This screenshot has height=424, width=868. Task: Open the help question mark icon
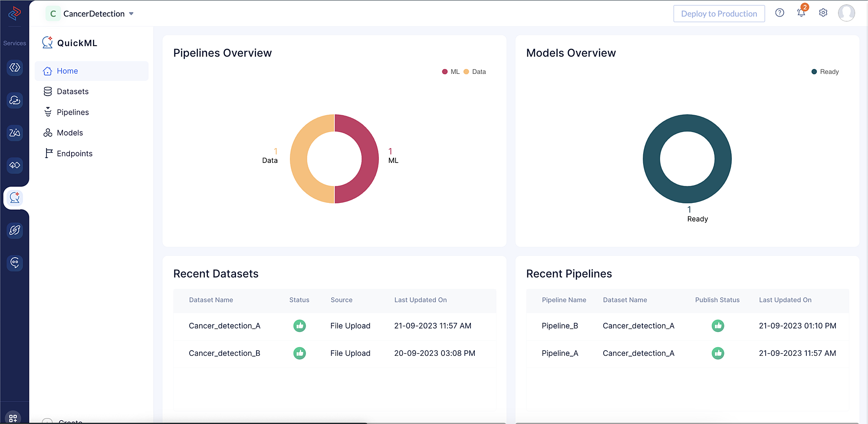point(779,13)
